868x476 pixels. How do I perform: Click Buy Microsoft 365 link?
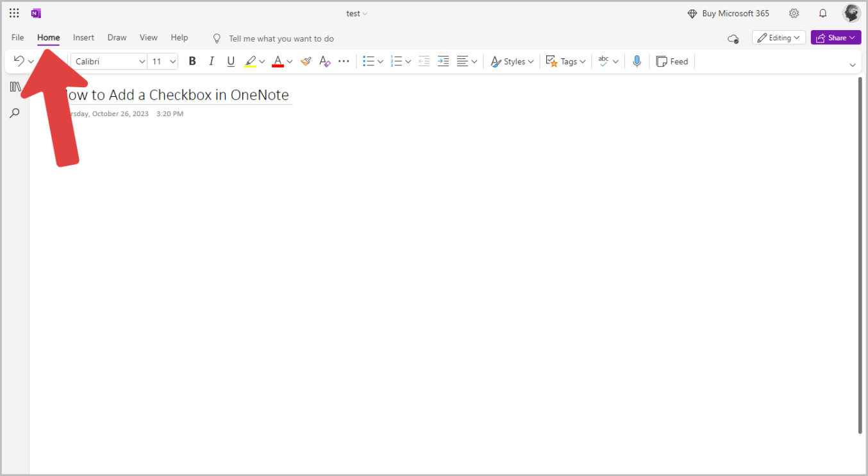[728, 13]
